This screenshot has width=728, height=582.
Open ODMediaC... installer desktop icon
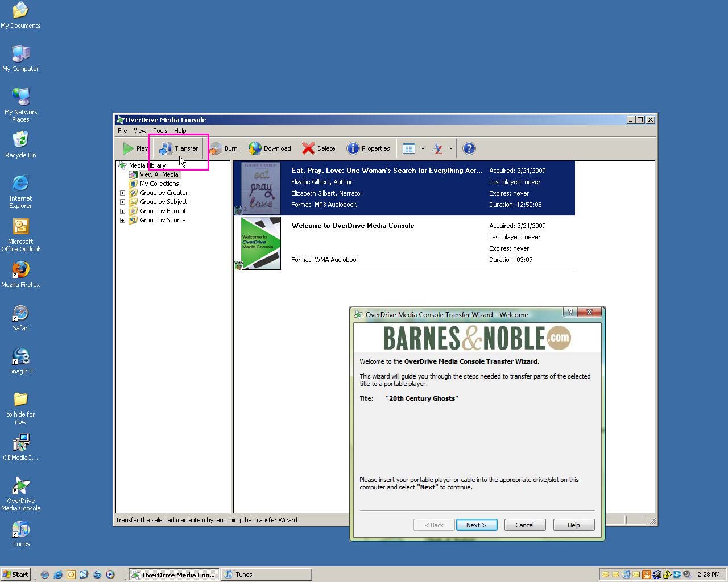click(20, 447)
